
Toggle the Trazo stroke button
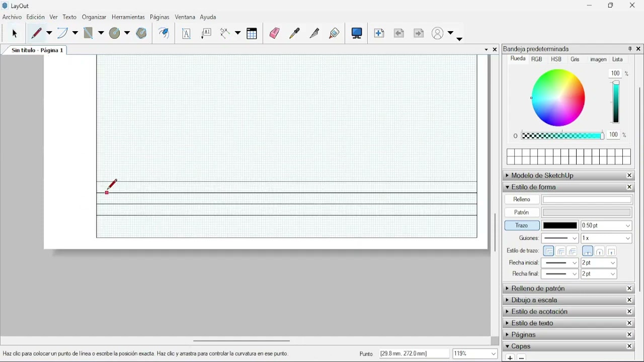coord(522,226)
